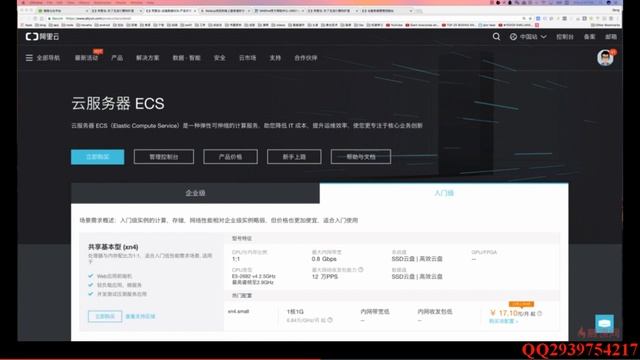Open the 云市场 menu
640x360 pixels.
[247, 58]
